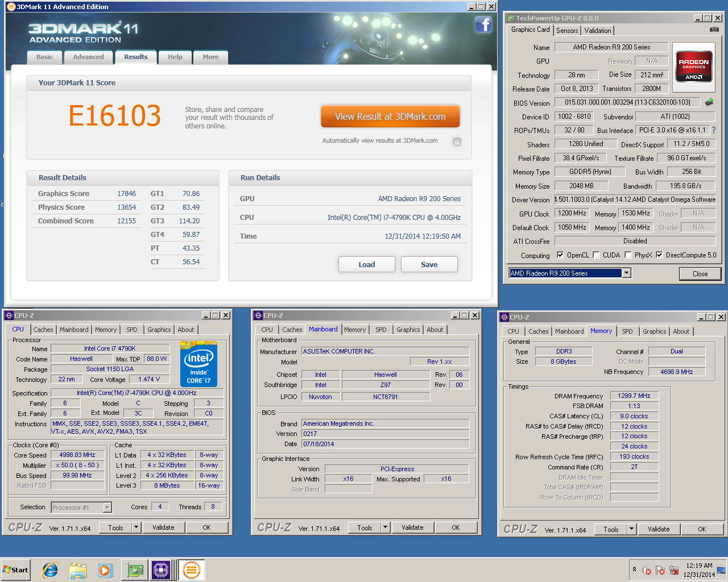
Task: Click the network status tray icon
Action: point(674,570)
